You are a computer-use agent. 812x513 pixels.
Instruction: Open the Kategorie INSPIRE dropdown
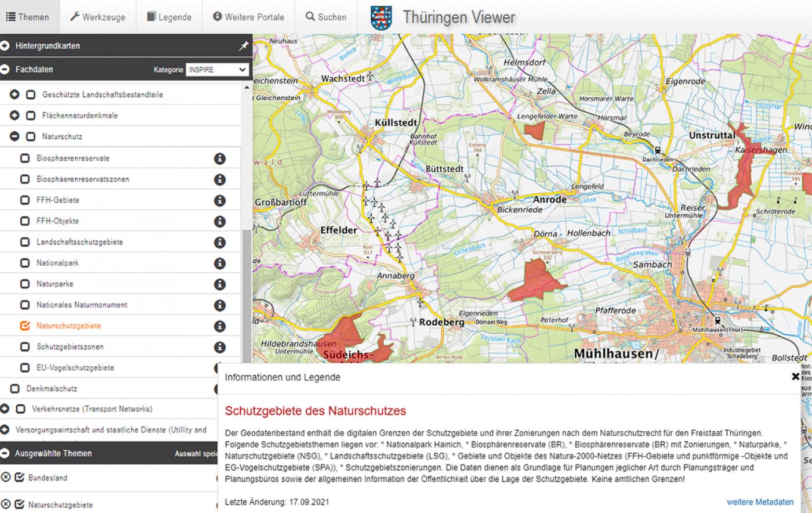(x=217, y=70)
